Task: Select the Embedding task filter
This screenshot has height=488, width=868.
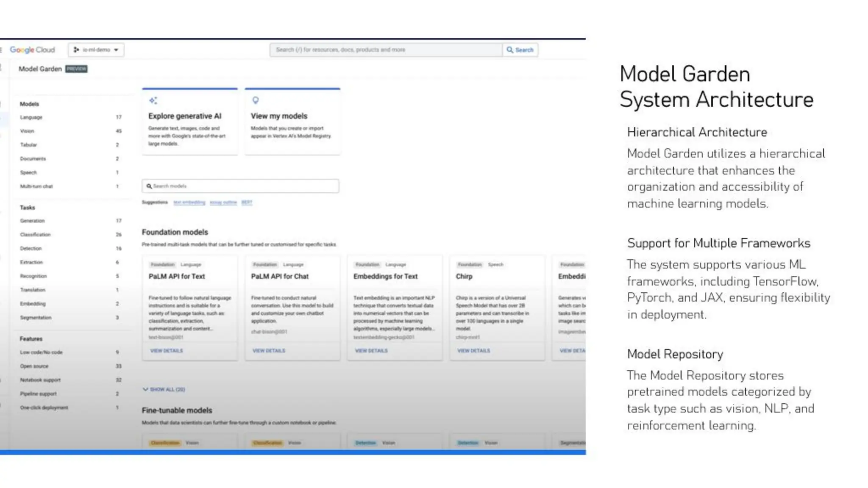Action: 70,304
